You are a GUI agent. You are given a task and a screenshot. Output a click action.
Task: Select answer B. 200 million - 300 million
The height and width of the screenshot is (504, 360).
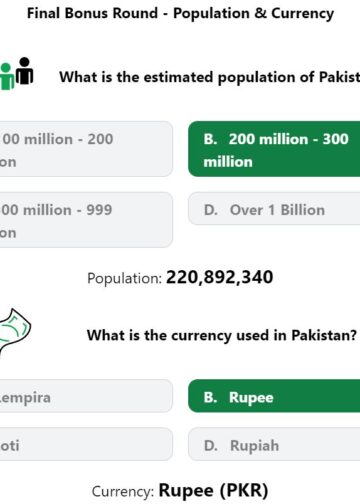click(x=274, y=149)
